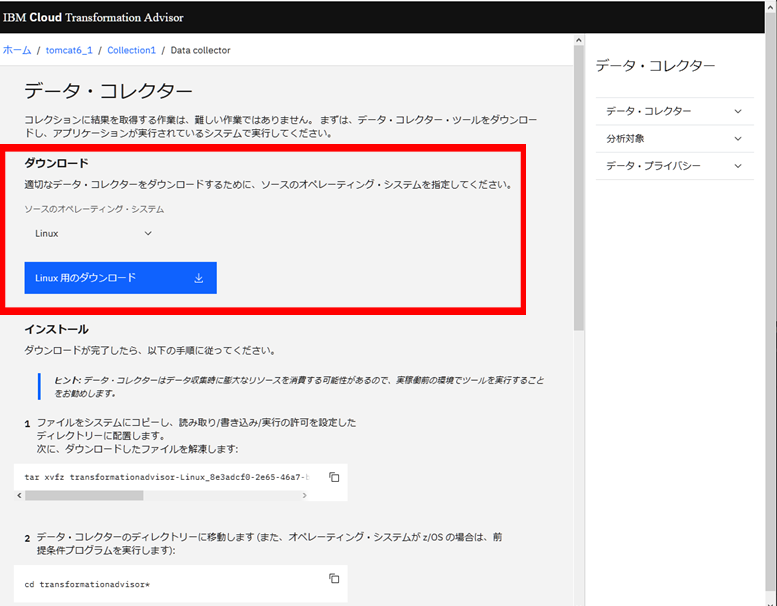Click the ヒント hint paragraph
Image resolution: width=777 pixels, height=606 pixels.
[x=299, y=386]
